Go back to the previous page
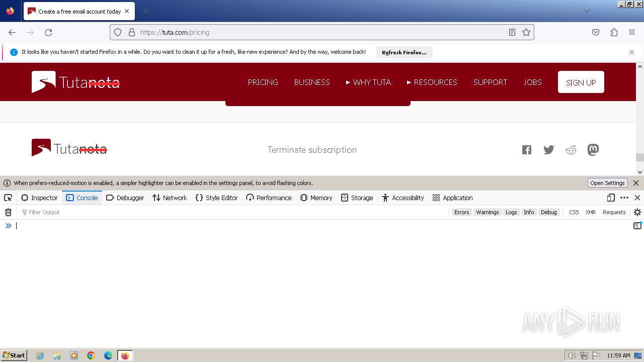This screenshot has height=362, width=644. coord(12,32)
